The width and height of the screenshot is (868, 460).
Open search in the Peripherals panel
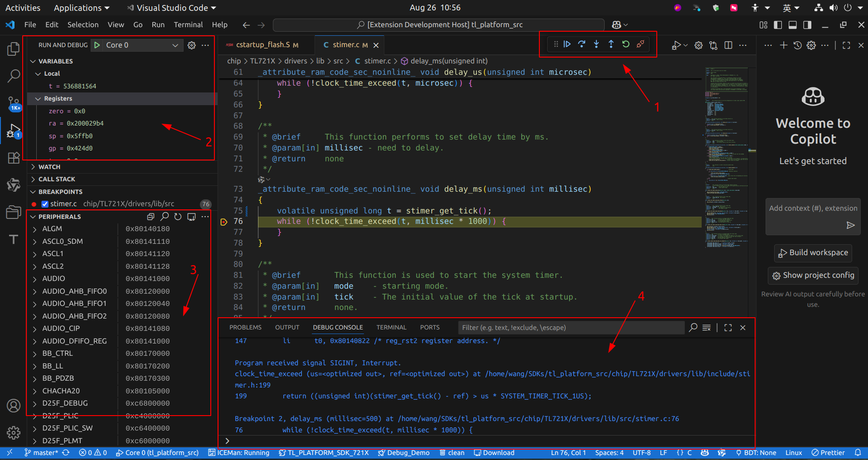click(164, 217)
